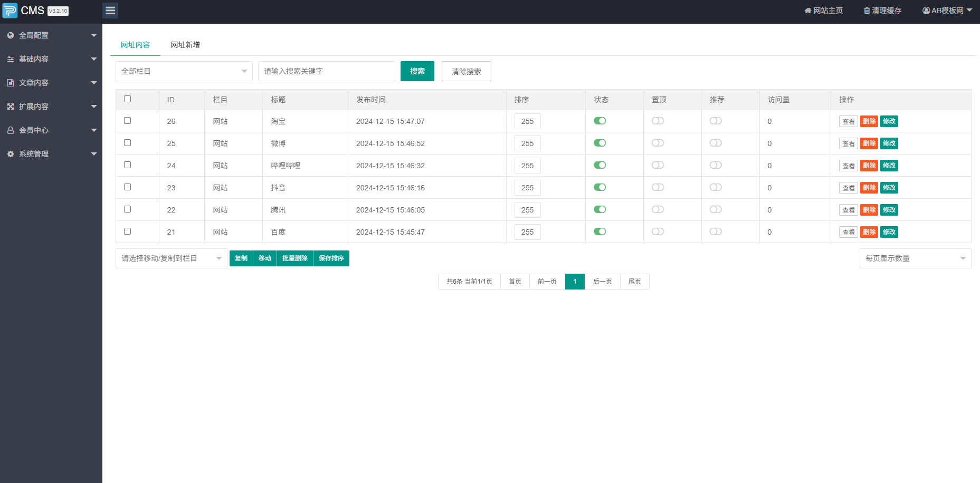
Task: Turn off 状态 toggle for 淘宝
Action: point(600,121)
